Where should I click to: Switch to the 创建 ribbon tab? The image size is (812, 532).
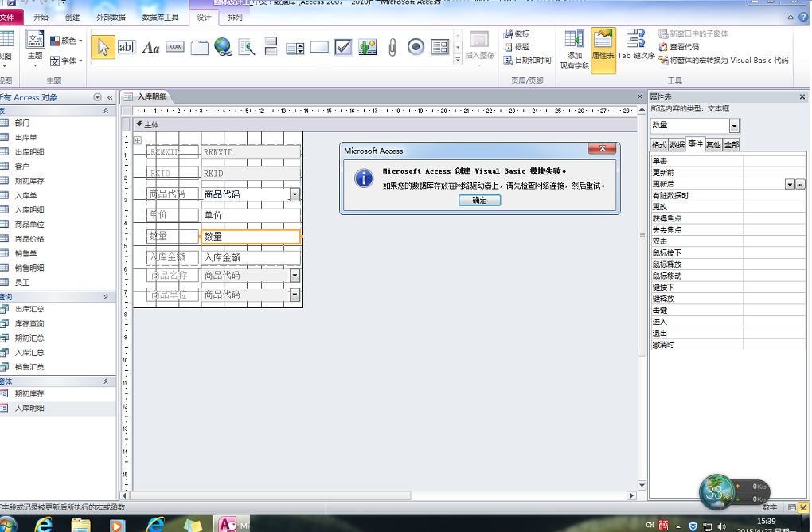pyautogui.click(x=72, y=17)
